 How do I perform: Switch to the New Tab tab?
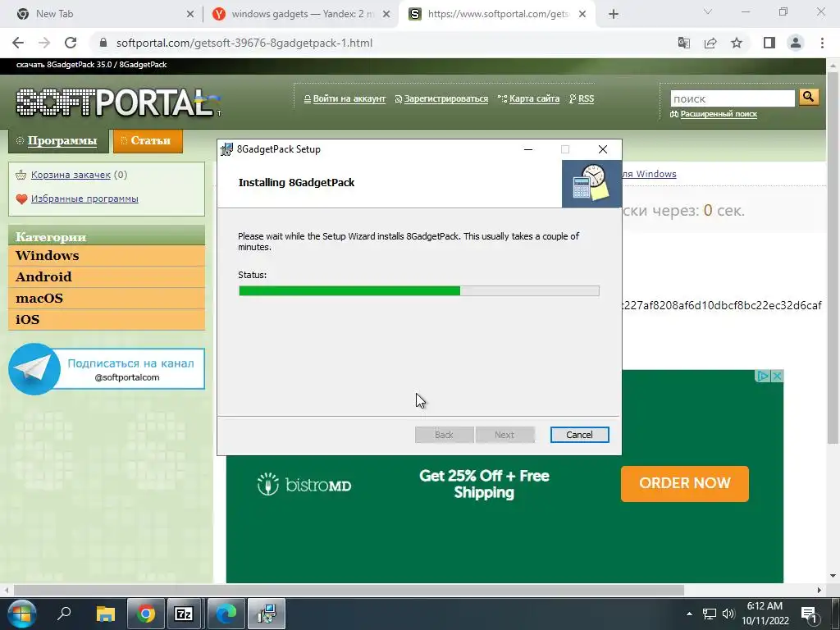pos(102,14)
